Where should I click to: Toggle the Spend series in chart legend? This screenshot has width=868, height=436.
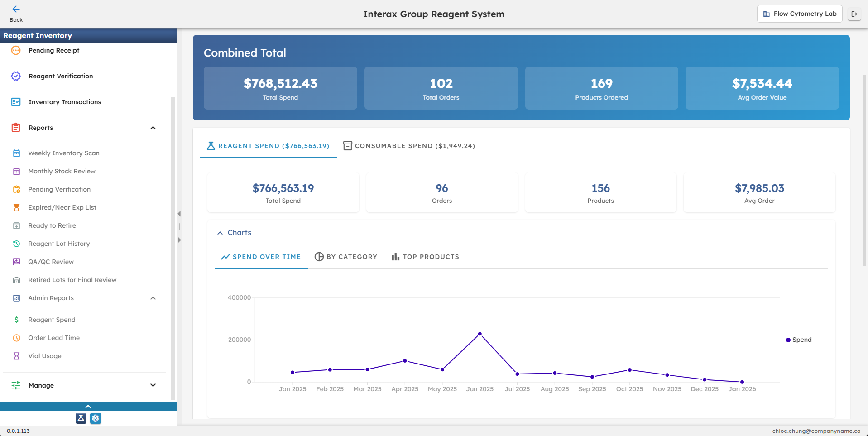(799, 340)
